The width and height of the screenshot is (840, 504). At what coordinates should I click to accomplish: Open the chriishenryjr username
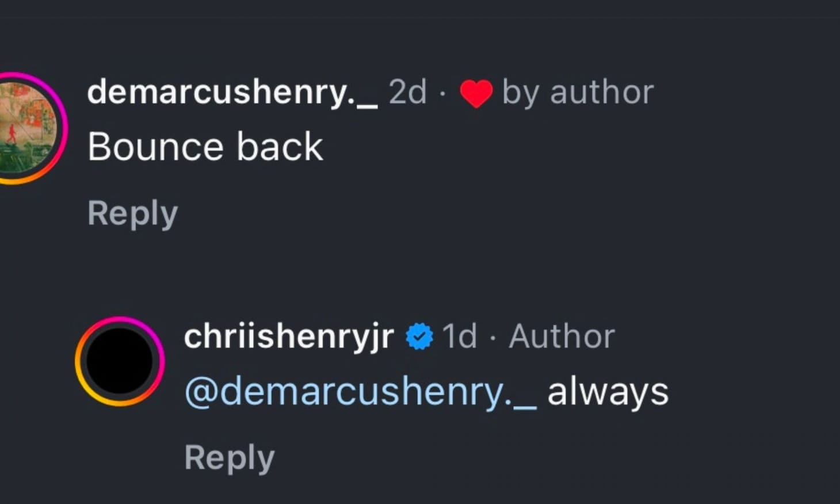click(289, 336)
